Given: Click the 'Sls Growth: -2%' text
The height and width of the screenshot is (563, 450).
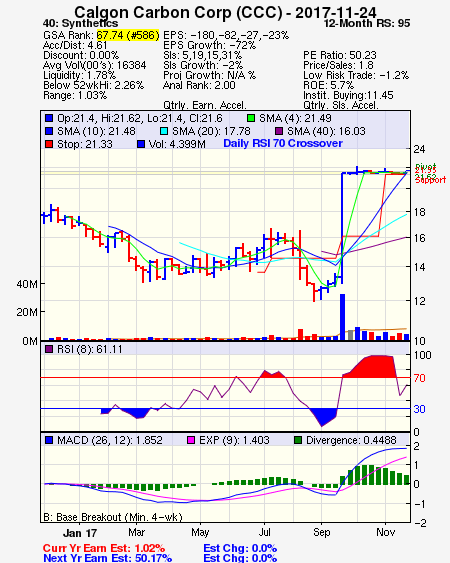Looking at the screenshot, I should [203, 65].
